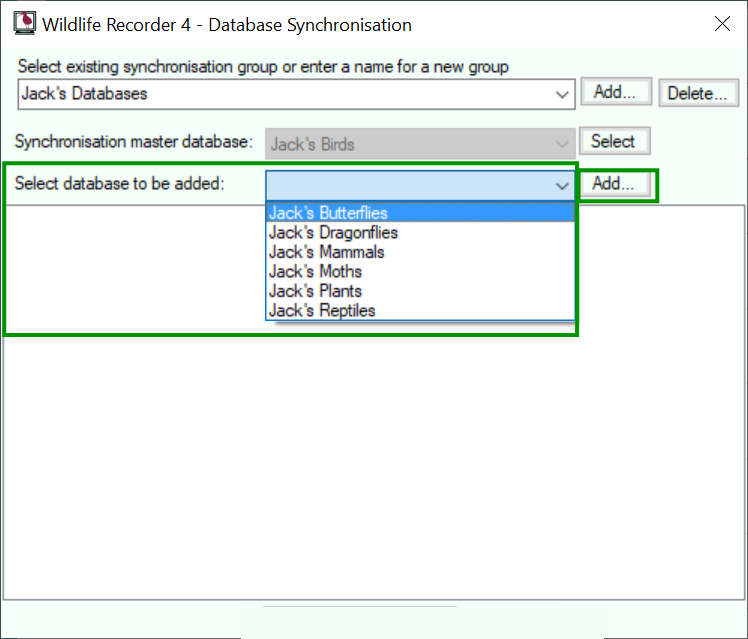
Task: Click Add... button beside database to be added
Action: tap(614, 183)
